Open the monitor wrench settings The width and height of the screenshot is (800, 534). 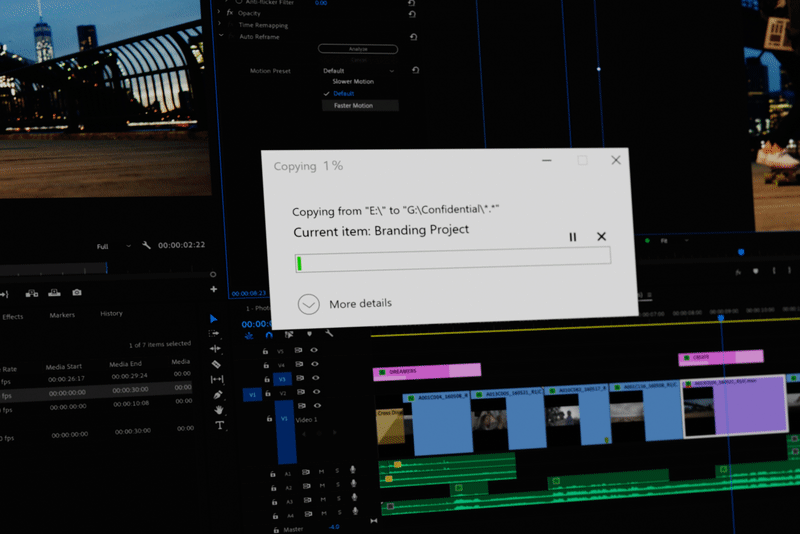click(146, 245)
